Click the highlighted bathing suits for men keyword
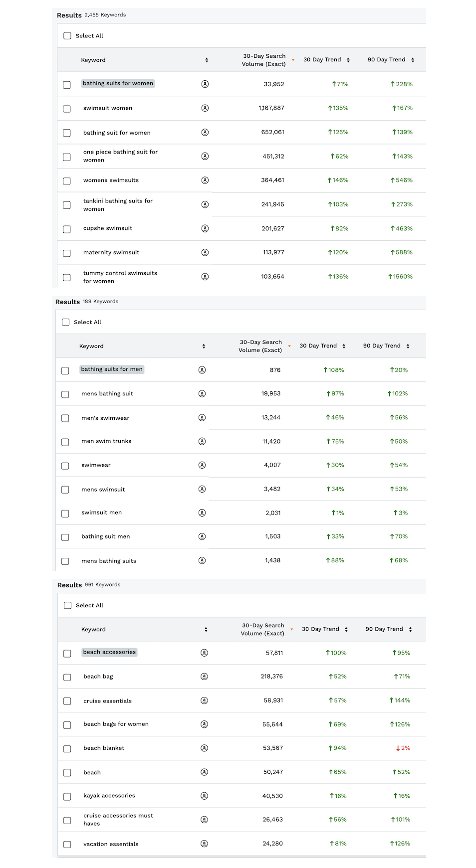The image size is (476, 868). pyautogui.click(x=112, y=369)
